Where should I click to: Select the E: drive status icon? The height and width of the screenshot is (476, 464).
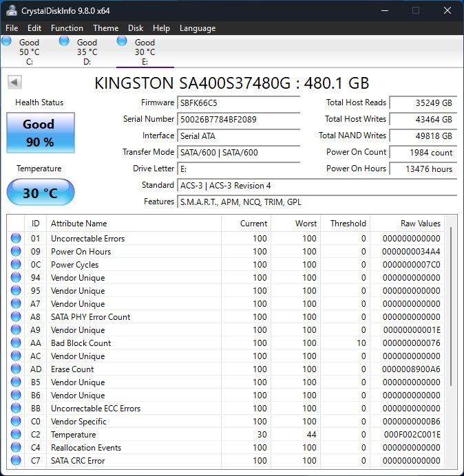pyautogui.click(x=122, y=41)
